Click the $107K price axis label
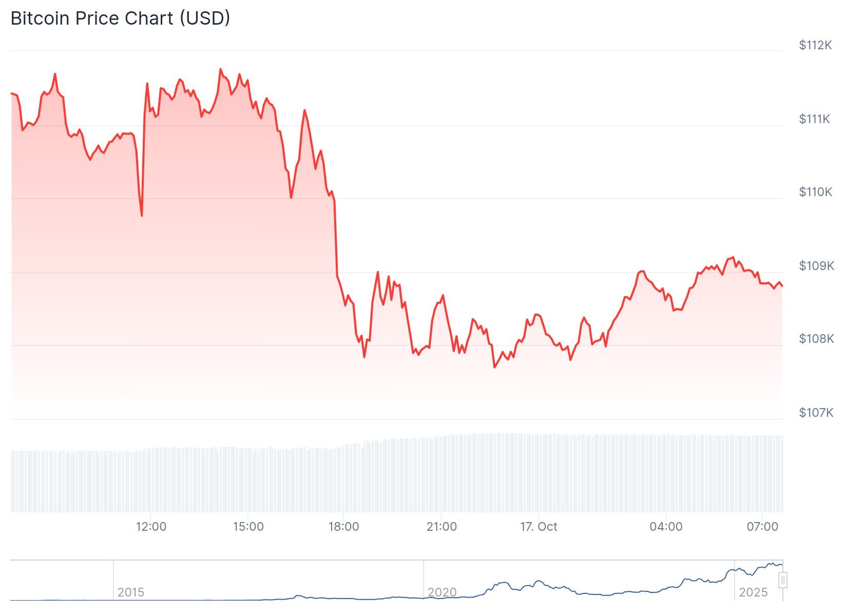 pyautogui.click(x=816, y=412)
